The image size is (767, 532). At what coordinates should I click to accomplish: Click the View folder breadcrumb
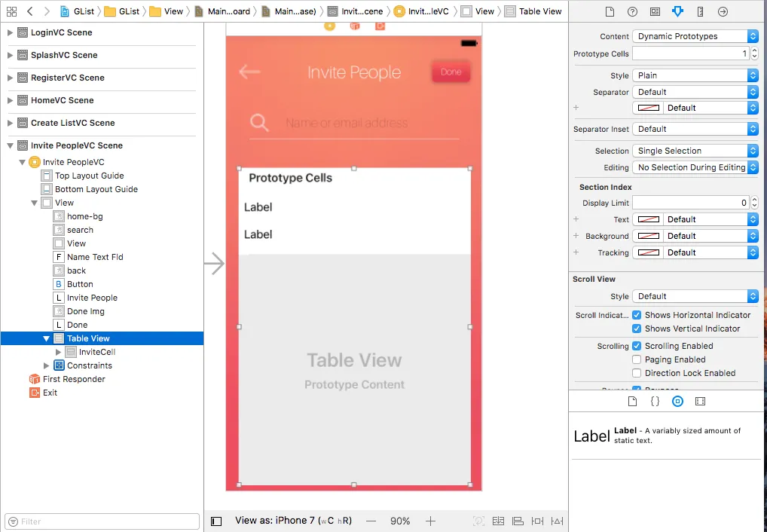167,11
